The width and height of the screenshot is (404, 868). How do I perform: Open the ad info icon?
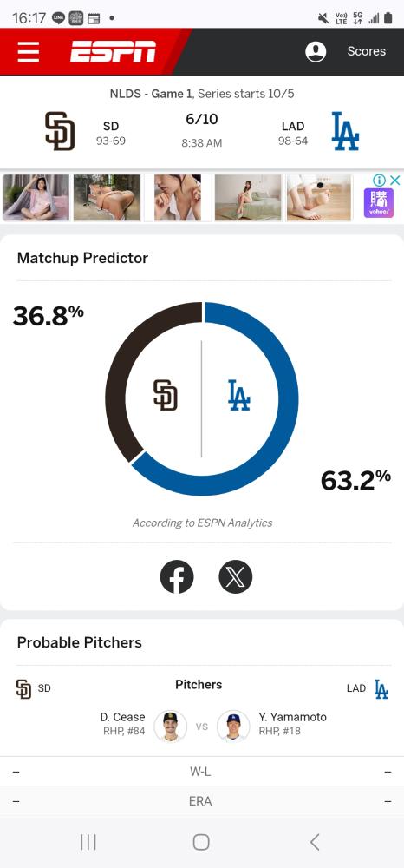379,180
